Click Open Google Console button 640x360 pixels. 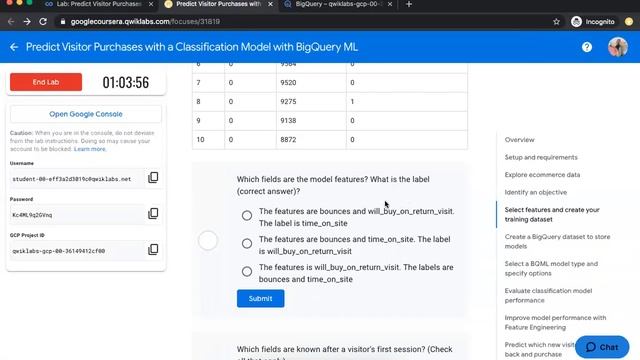[86, 114]
